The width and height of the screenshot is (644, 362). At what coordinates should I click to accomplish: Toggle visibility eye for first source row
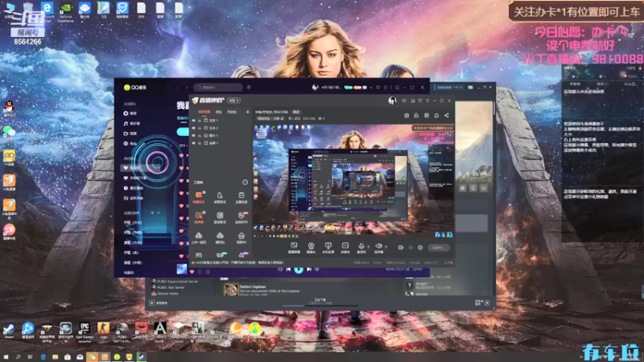coord(193,121)
